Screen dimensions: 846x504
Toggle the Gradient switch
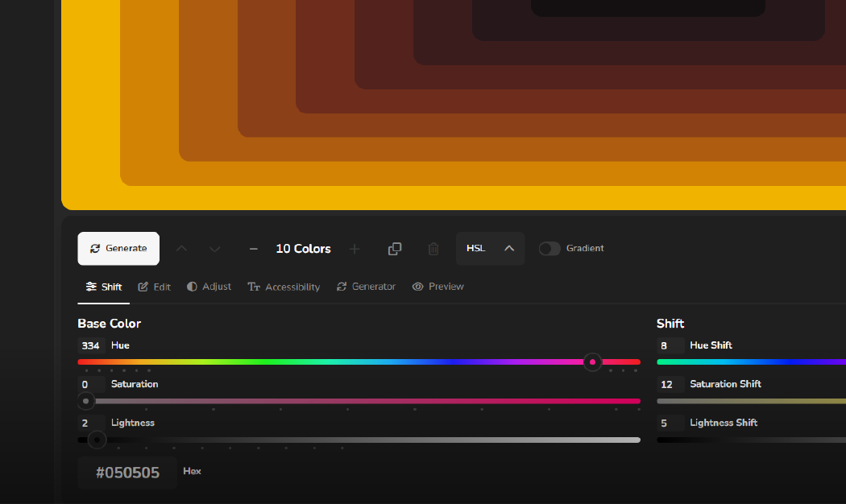pos(549,249)
